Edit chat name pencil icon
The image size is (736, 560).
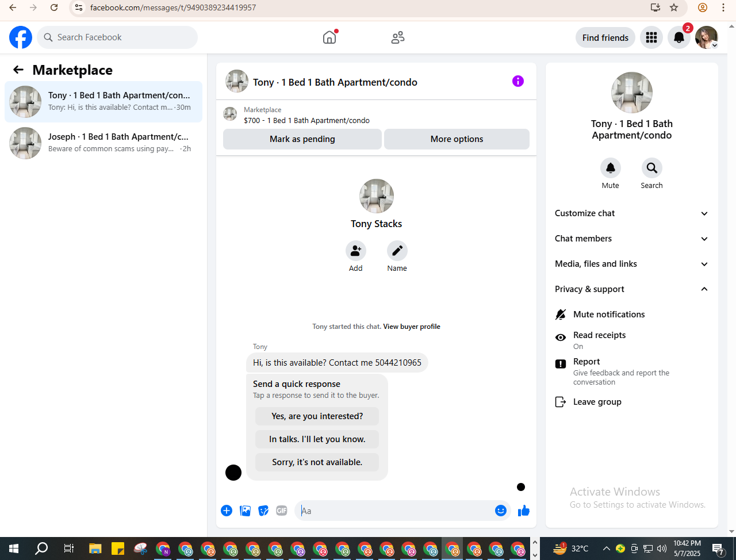click(x=397, y=251)
